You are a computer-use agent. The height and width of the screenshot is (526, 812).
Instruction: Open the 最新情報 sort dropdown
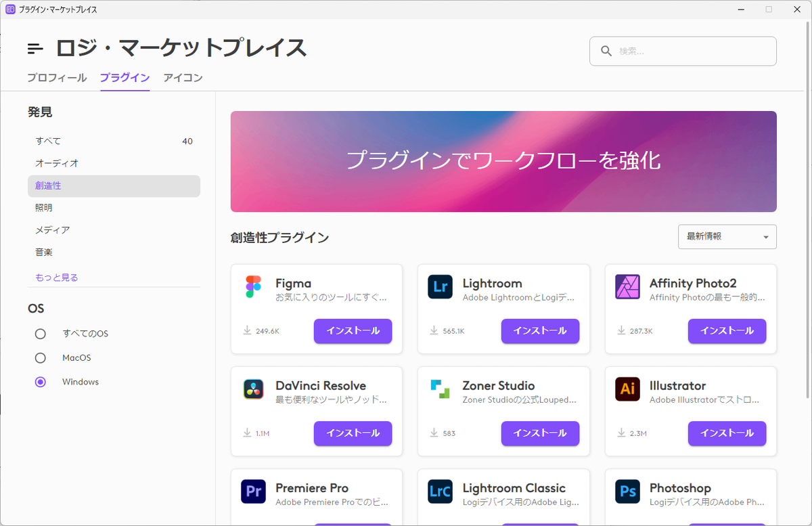(727, 237)
